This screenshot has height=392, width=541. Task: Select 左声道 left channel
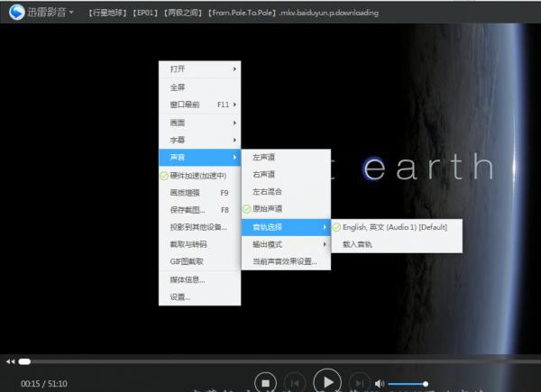pos(286,158)
